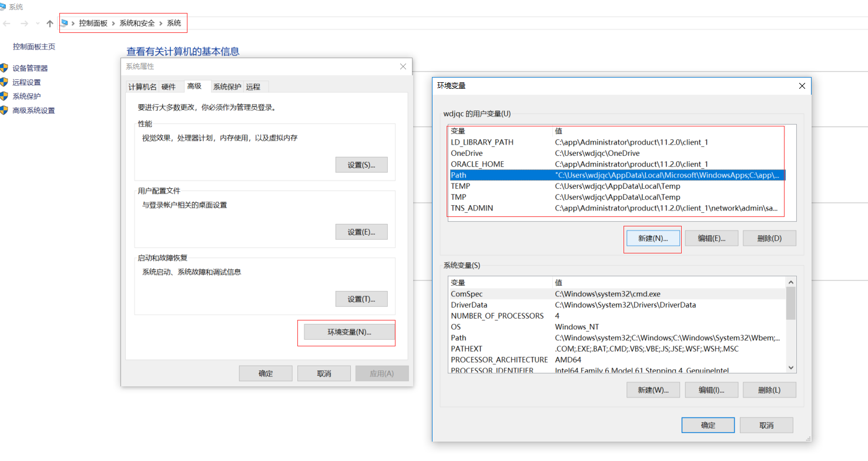The width and height of the screenshot is (868, 461).
Task: Open the recent locations dropdown arrow
Action: tap(38, 24)
